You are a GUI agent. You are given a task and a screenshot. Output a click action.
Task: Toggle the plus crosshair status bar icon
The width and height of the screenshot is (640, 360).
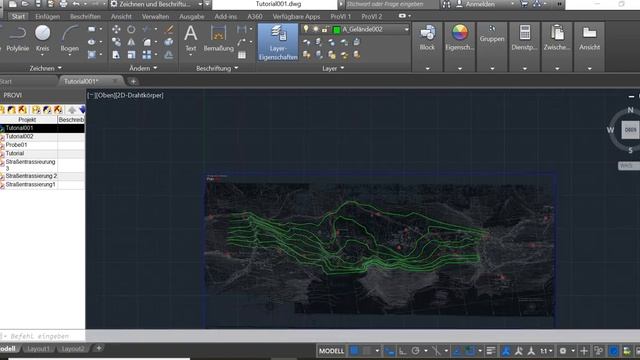point(584,351)
